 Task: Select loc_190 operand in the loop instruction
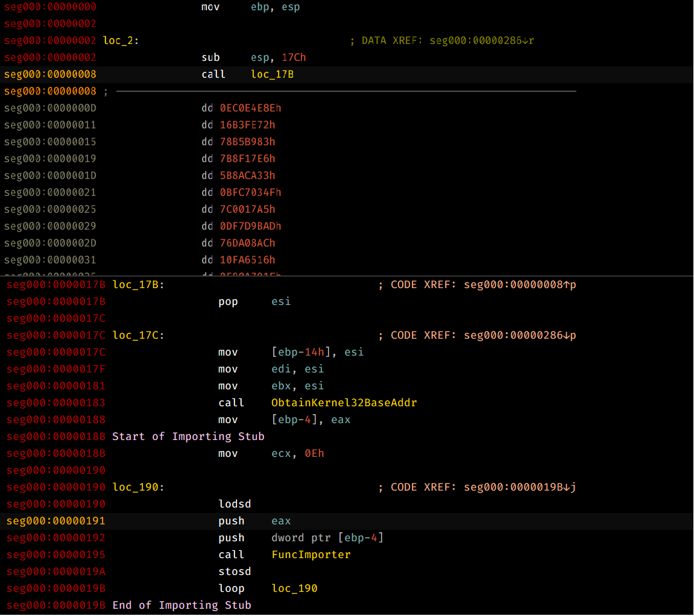[x=294, y=588]
